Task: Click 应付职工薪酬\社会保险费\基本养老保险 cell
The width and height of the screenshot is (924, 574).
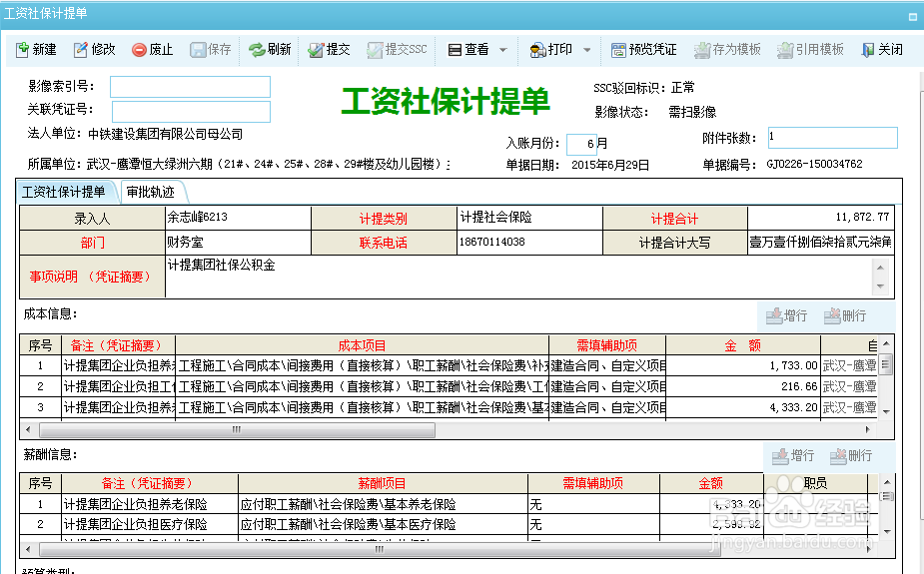Action: 383,504
